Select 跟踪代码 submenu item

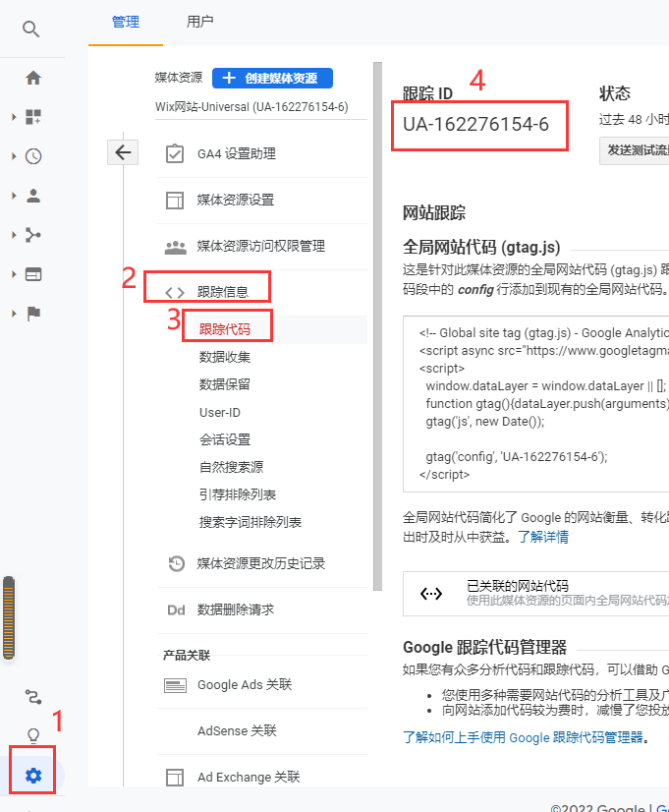(x=225, y=329)
